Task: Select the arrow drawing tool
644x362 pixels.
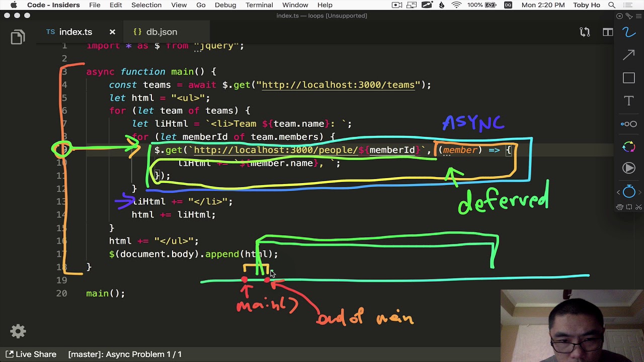Action: point(629,55)
